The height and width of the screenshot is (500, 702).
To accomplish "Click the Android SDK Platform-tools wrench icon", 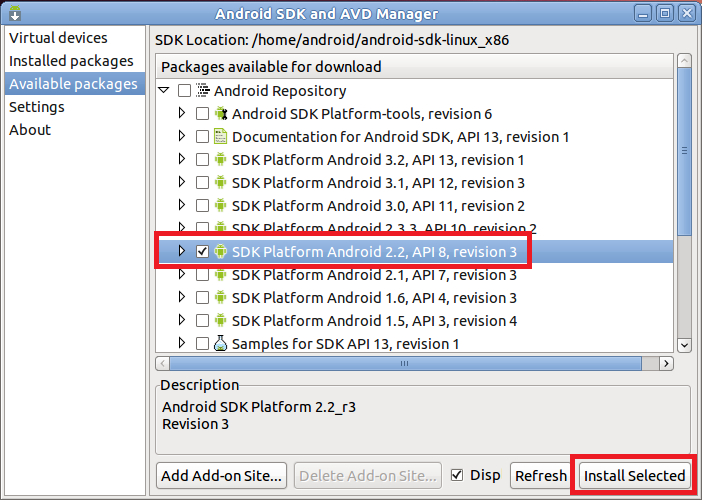I will 221,113.
